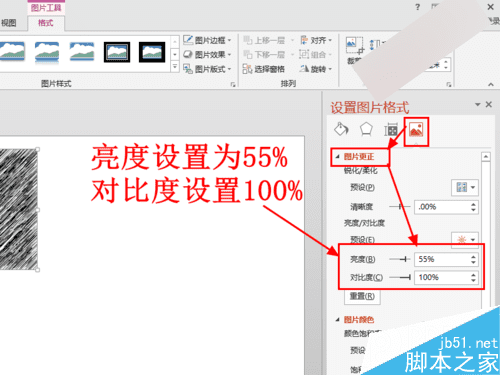Apply second reflected picture style thumbnail
The image size is (500, 375).
tap(47, 52)
